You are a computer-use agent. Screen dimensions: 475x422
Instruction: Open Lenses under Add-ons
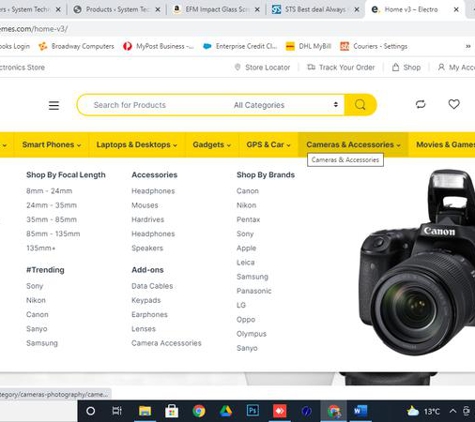click(x=144, y=329)
